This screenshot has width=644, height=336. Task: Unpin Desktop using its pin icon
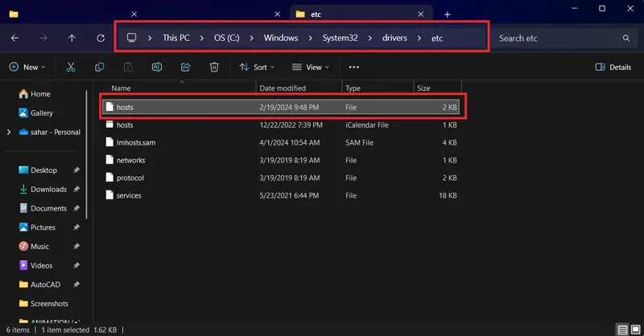(x=76, y=170)
